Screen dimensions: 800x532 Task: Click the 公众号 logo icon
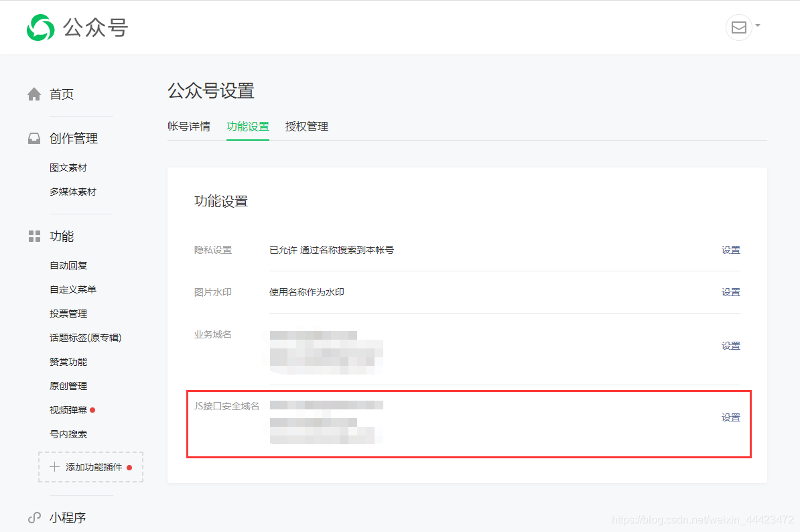[40, 27]
